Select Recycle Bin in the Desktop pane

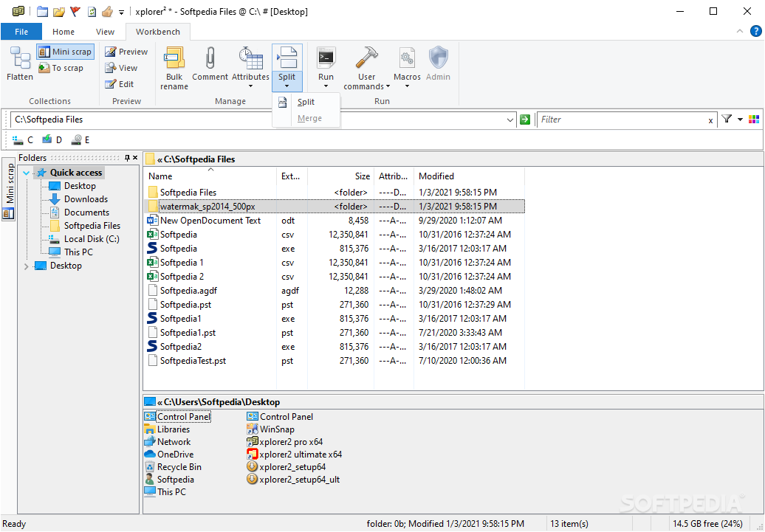coord(174,467)
